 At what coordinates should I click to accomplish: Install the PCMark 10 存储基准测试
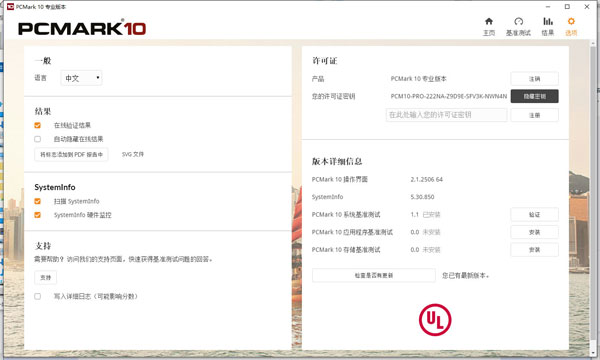coord(534,250)
